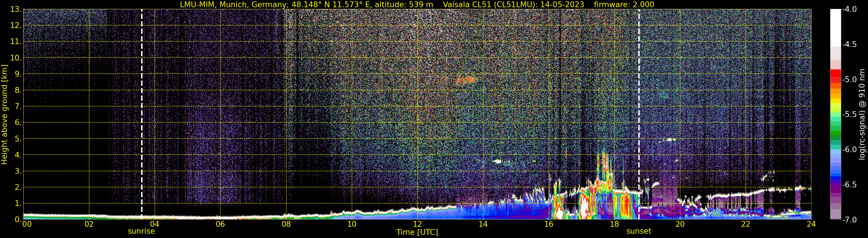Click the 'sunset' label below the time axis
The width and height of the screenshot is (868, 238).
639,231
